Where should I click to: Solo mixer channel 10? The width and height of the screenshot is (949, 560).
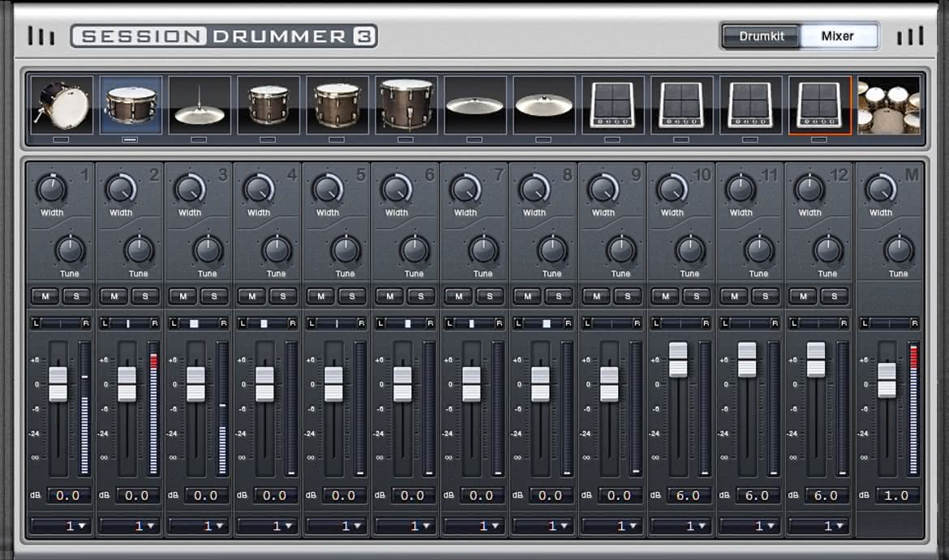point(697,297)
